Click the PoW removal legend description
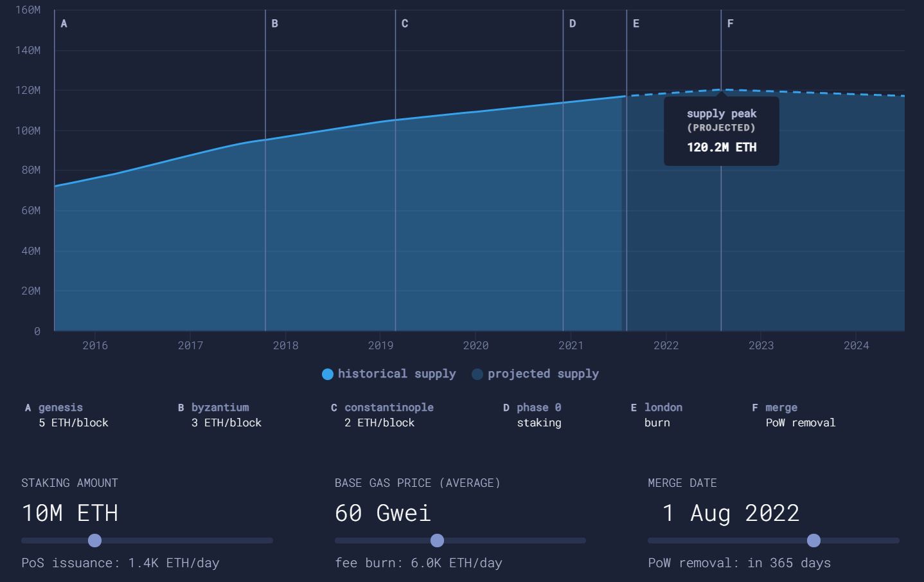Viewport: 924px width, 582px height. coord(801,423)
